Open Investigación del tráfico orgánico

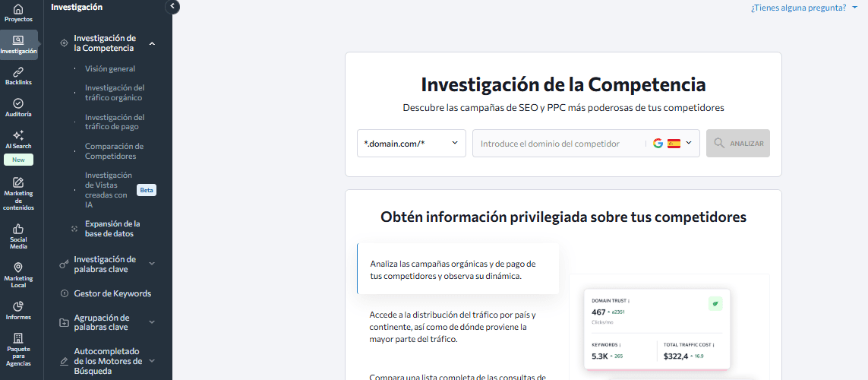[115, 93]
